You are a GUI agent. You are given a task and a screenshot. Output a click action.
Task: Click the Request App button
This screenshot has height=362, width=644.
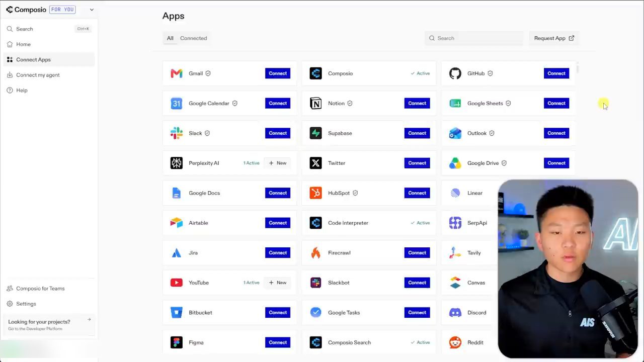tap(554, 38)
